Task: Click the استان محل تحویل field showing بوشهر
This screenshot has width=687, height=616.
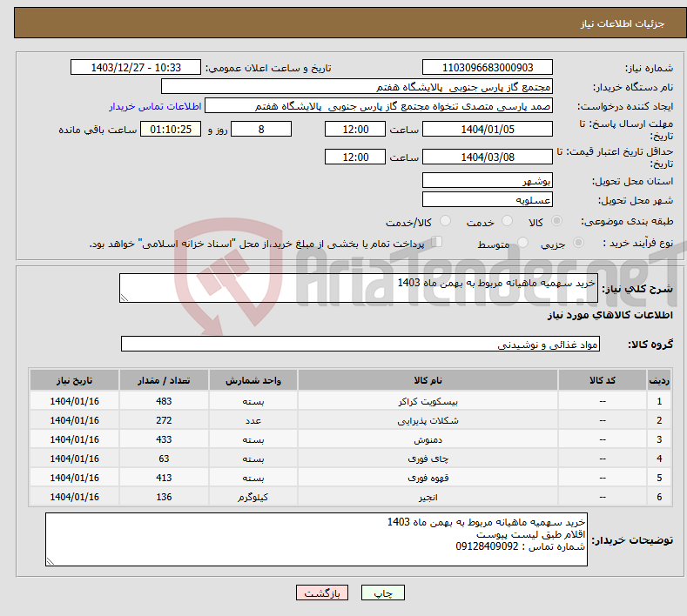Action: point(487,181)
